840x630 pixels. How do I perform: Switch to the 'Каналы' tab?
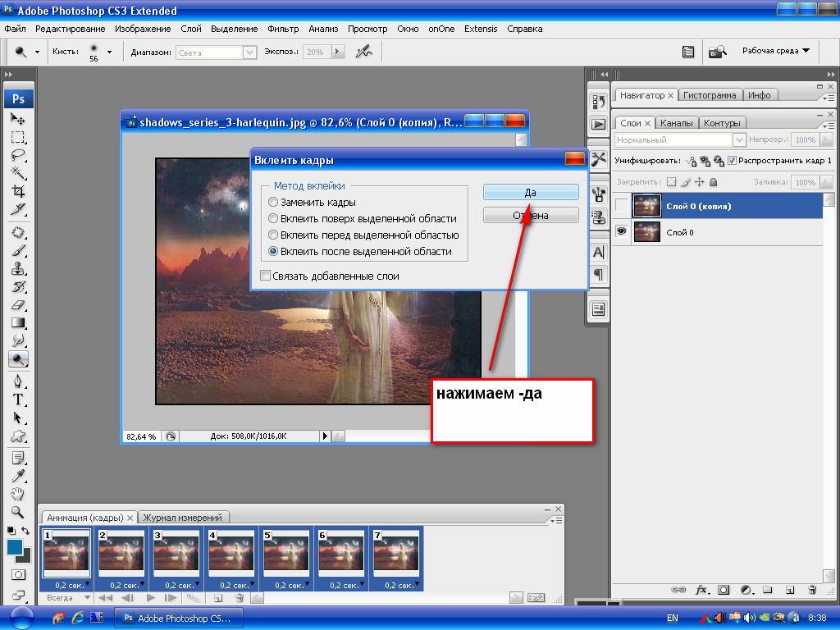coord(676,123)
